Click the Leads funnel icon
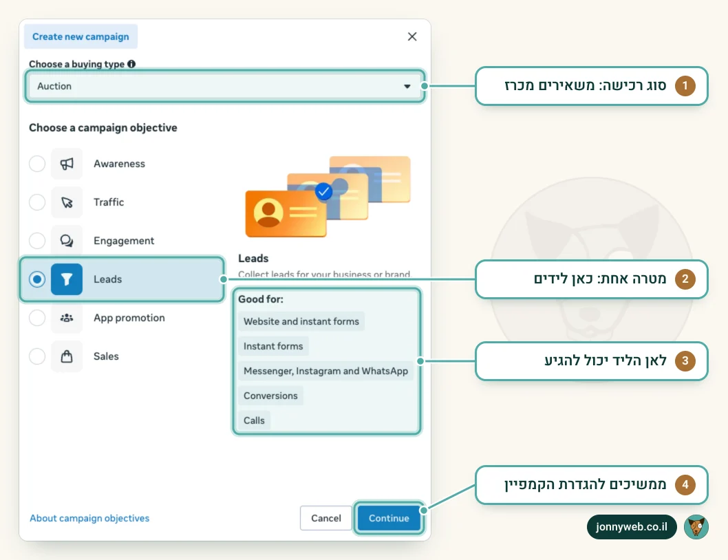Screen dimensions: 728x560 pos(67,279)
